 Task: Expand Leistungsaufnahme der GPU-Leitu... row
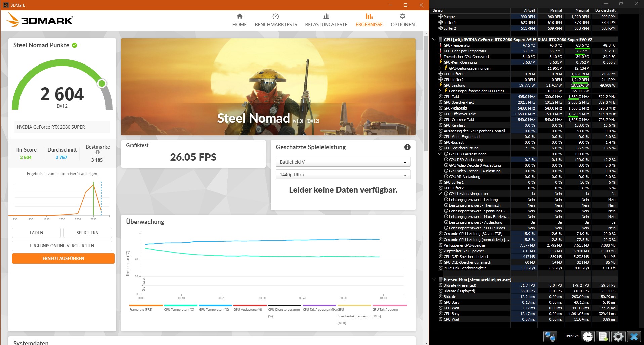(440, 91)
